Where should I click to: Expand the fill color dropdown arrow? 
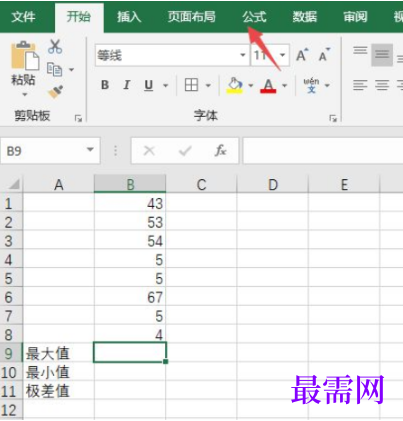(251, 86)
